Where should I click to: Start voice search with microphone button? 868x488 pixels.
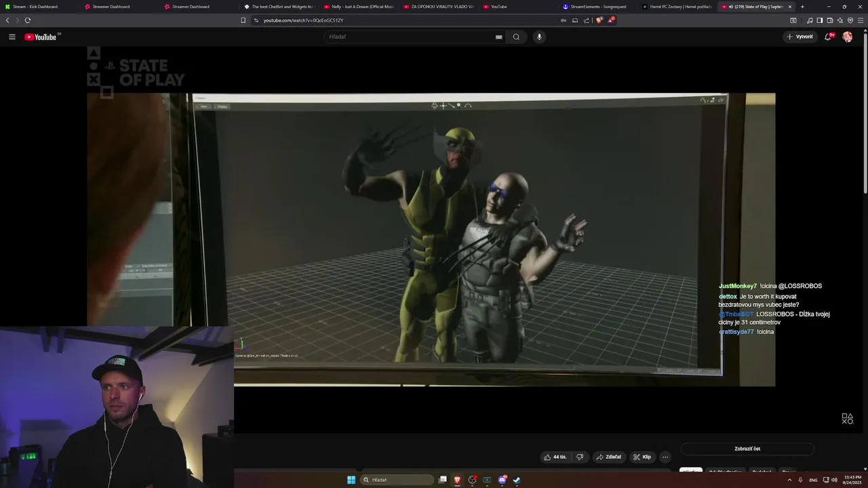[x=539, y=37]
